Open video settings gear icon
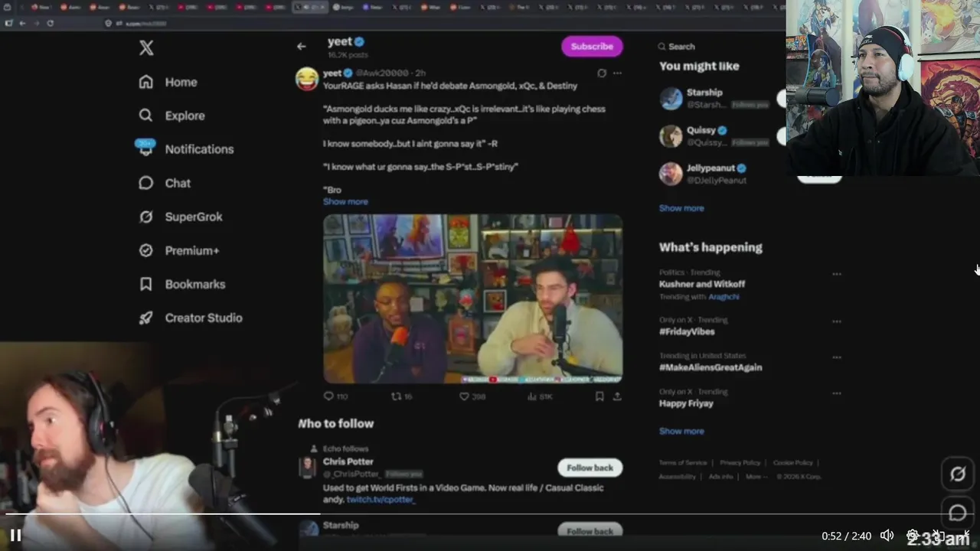The height and width of the screenshot is (551, 980). pyautogui.click(x=913, y=536)
